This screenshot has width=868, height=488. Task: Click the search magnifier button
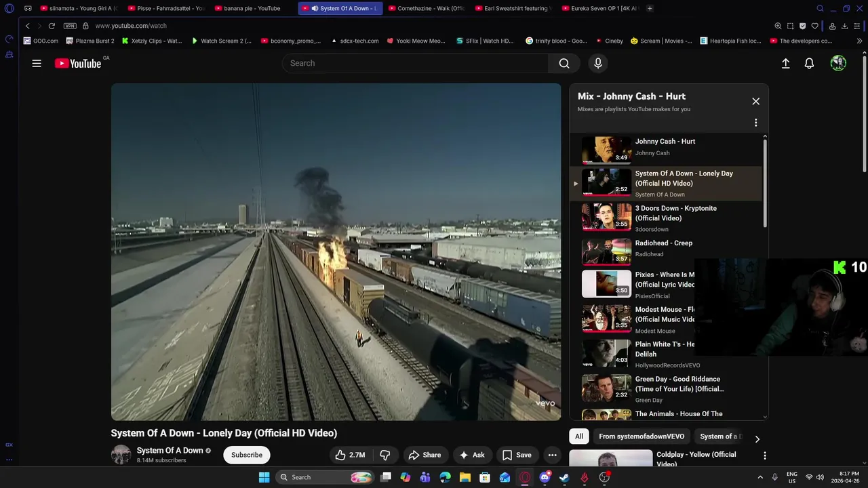pos(564,63)
